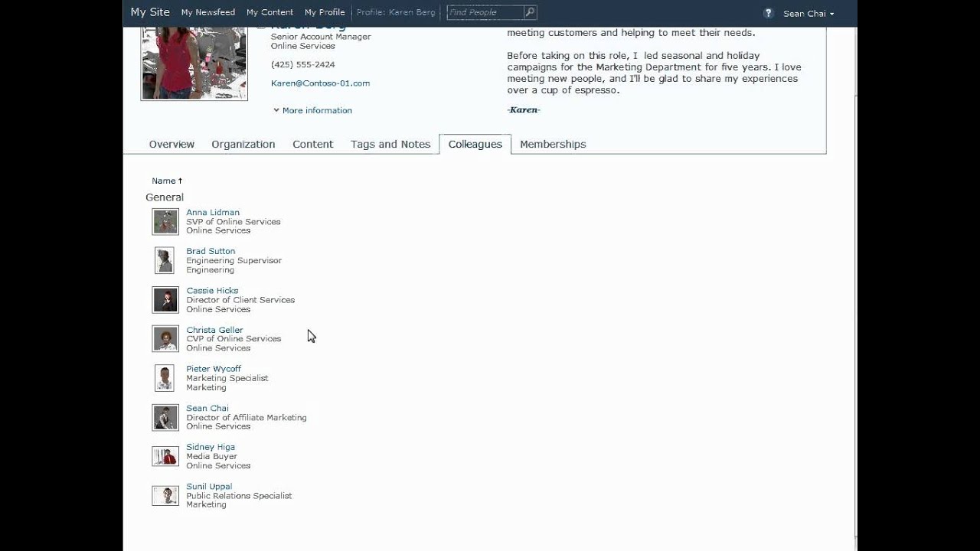Open Sean Chai's colleague profile link

pyautogui.click(x=207, y=408)
